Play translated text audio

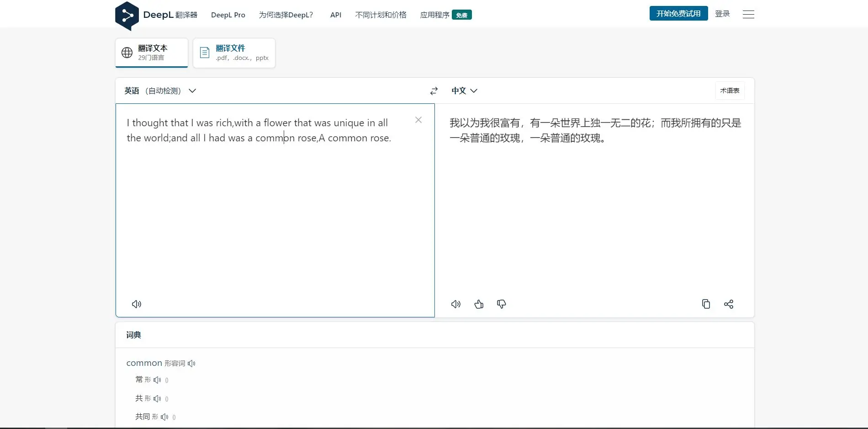tap(456, 304)
